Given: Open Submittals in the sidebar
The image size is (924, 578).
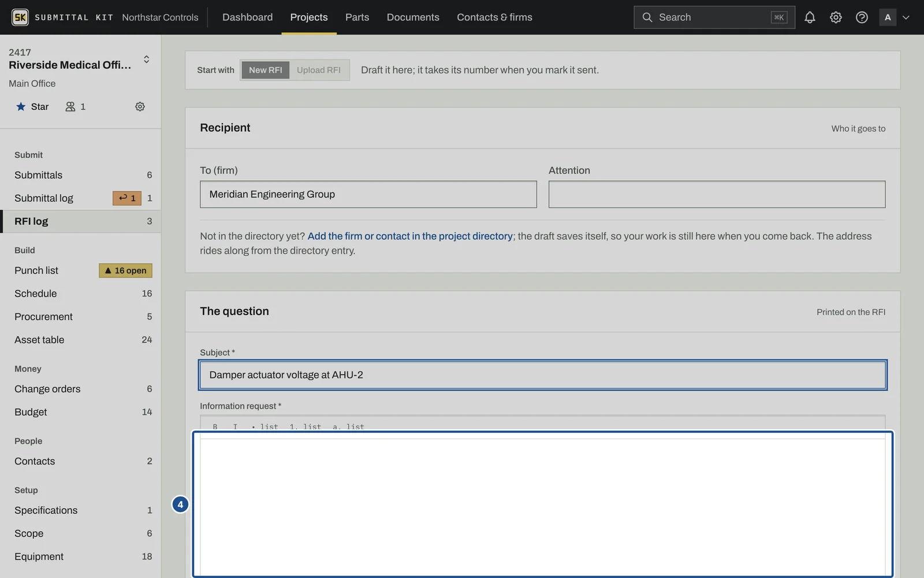Looking at the screenshot, I should (81, 175).
